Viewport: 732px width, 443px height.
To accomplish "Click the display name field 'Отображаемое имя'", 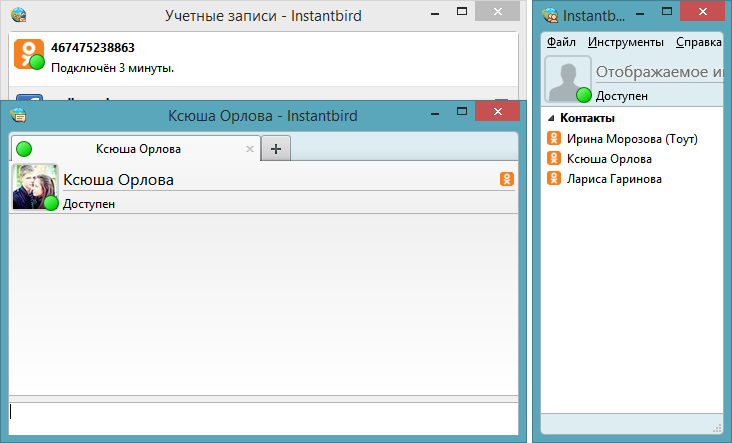I will [659, 72].
